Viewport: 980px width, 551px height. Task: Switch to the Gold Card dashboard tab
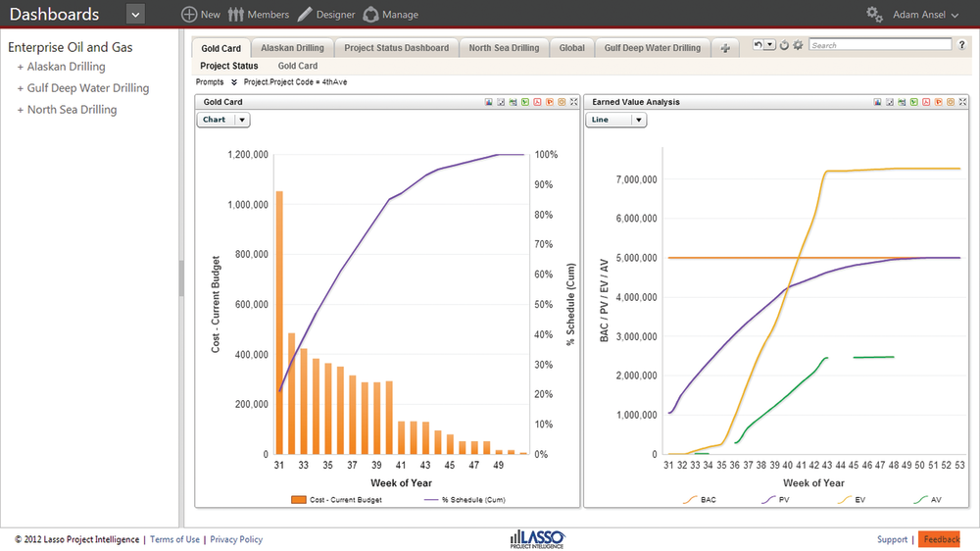tap(221, 48)
